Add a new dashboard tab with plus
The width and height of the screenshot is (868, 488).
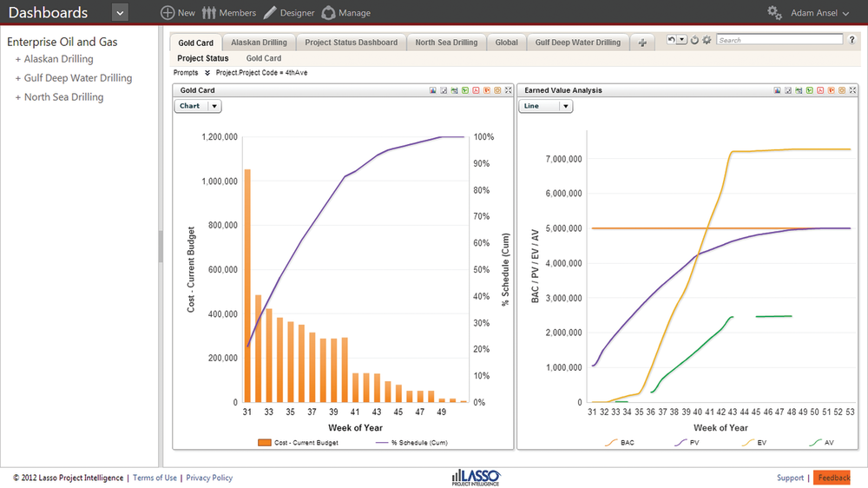point(642,43)
